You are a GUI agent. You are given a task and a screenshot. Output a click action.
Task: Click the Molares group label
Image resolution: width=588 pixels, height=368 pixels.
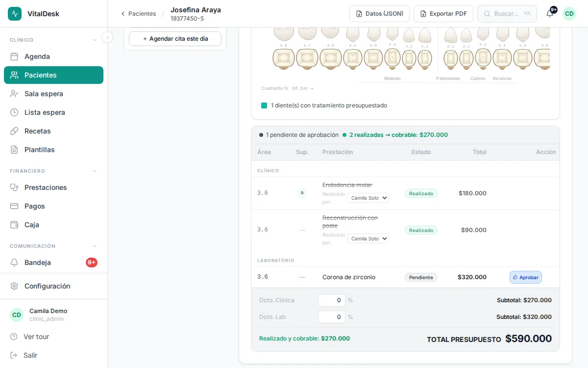click(392, 79)
